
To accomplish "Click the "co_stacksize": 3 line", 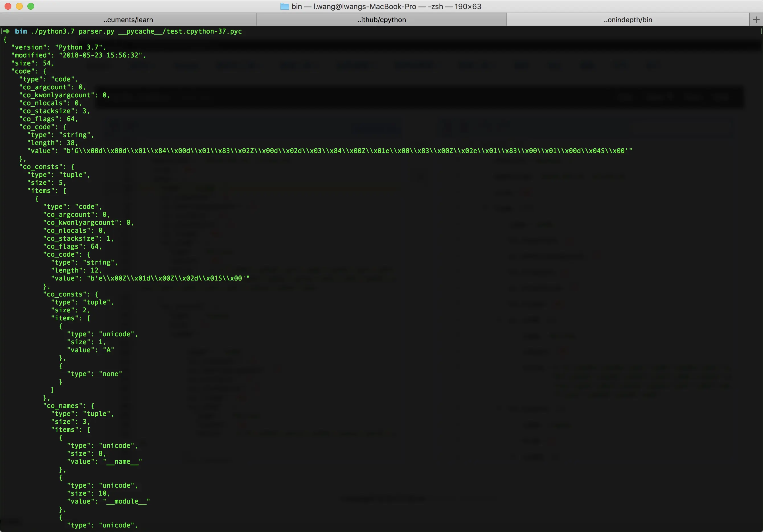I will [x=54, y=111].
